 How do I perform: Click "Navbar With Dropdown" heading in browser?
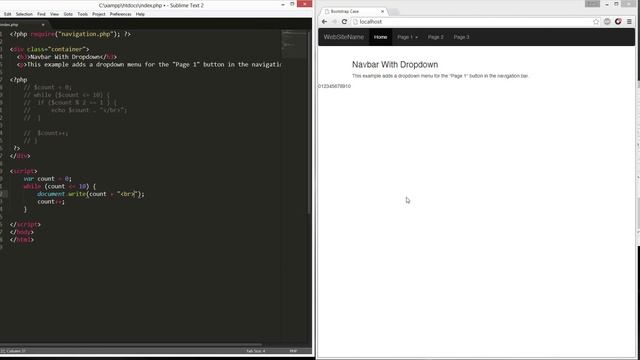pos(395,65)
